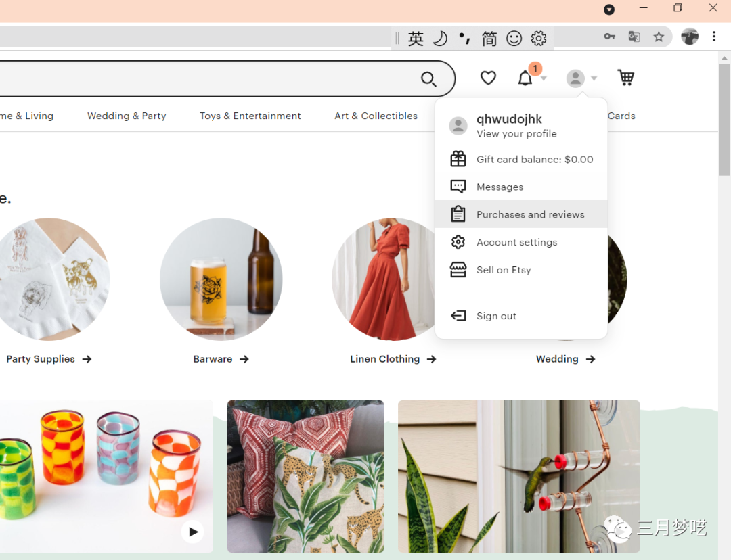This screenshot has height=560, width=731.
Task: Click the account avatar icon in header
Action: pyautogui.click(x=575, y=78)
